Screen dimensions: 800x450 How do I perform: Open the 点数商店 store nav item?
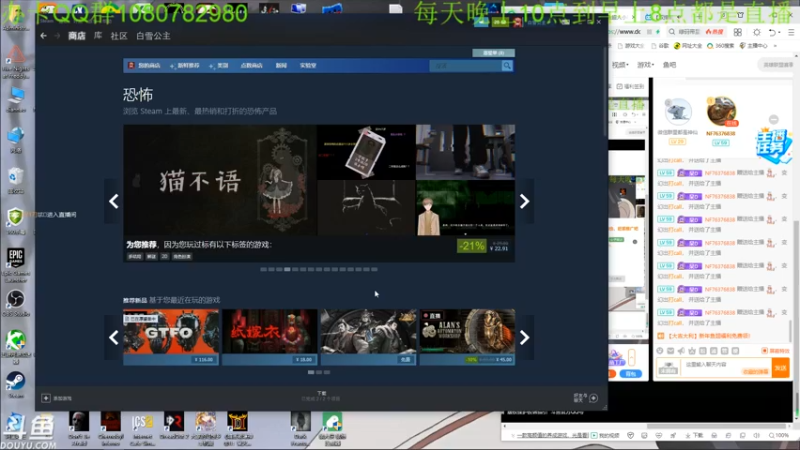[x=252, y=66]
